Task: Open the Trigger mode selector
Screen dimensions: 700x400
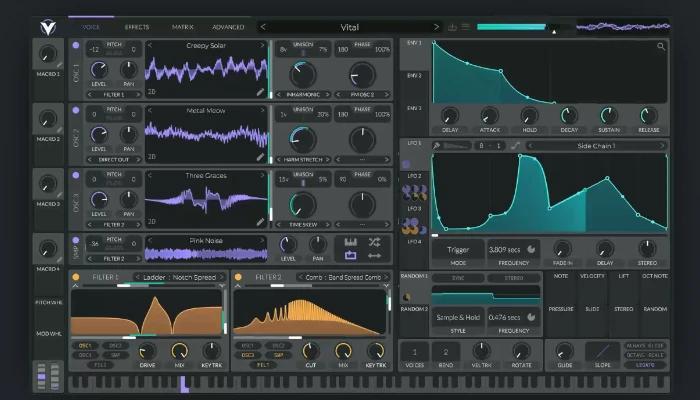Action: pos(459,250)
